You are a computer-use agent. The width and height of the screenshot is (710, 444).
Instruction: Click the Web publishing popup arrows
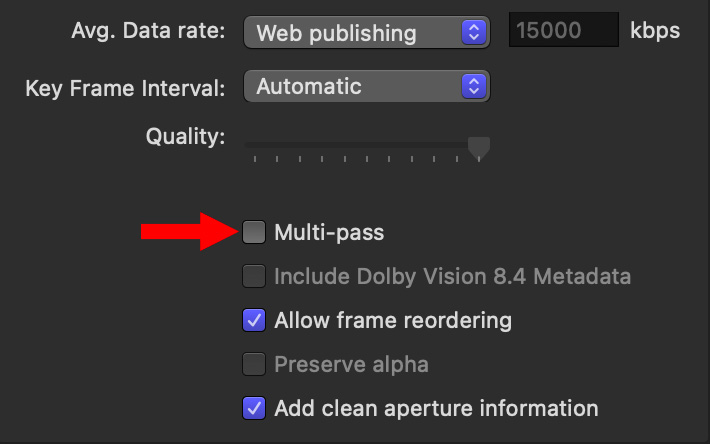[474, 32]
